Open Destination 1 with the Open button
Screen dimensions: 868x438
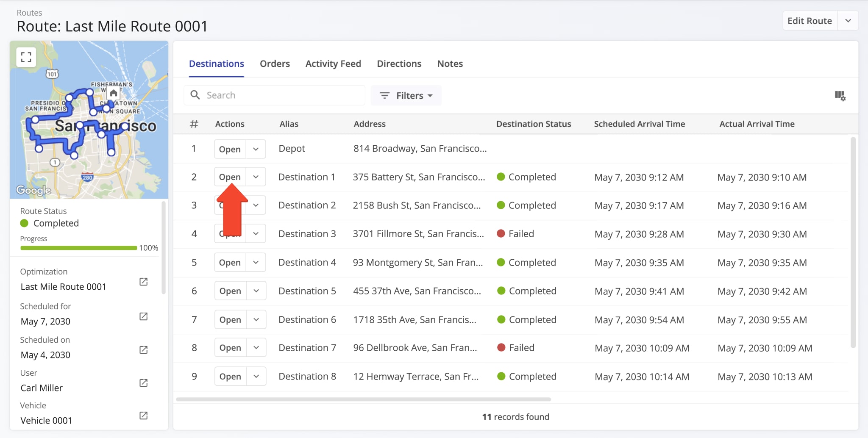pyautogui.click(x=230, y=177)
